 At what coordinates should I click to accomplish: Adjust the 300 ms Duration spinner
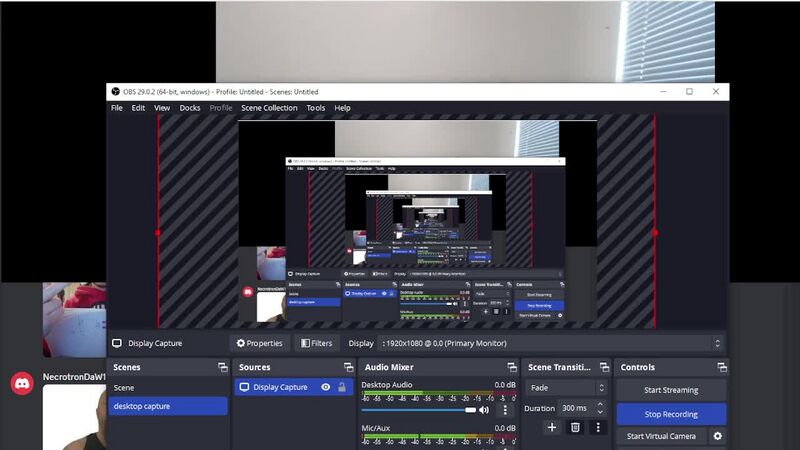click(x=600, y=408)
